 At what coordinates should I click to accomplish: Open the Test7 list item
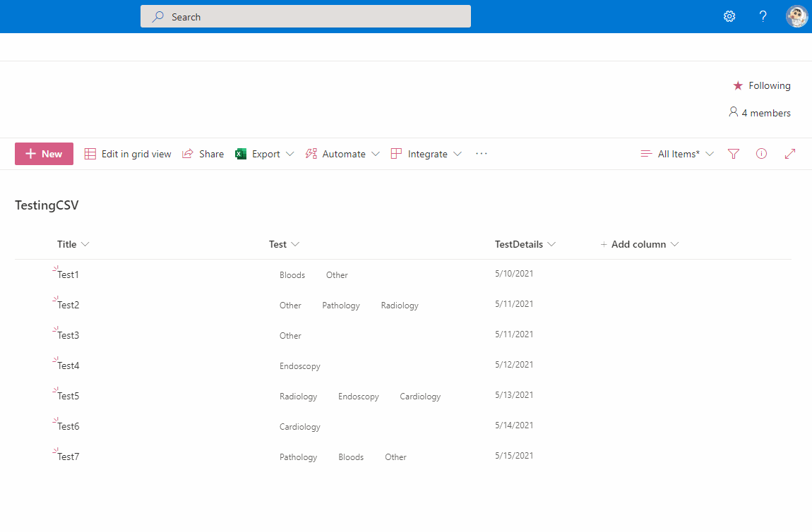coord(68,457)
